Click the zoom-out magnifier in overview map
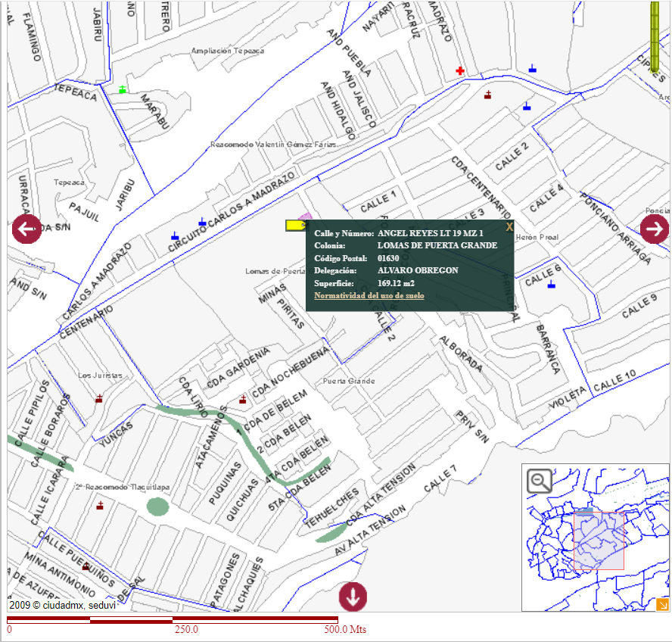This screenshot has height=642, width=672. [x=539, y=481]
